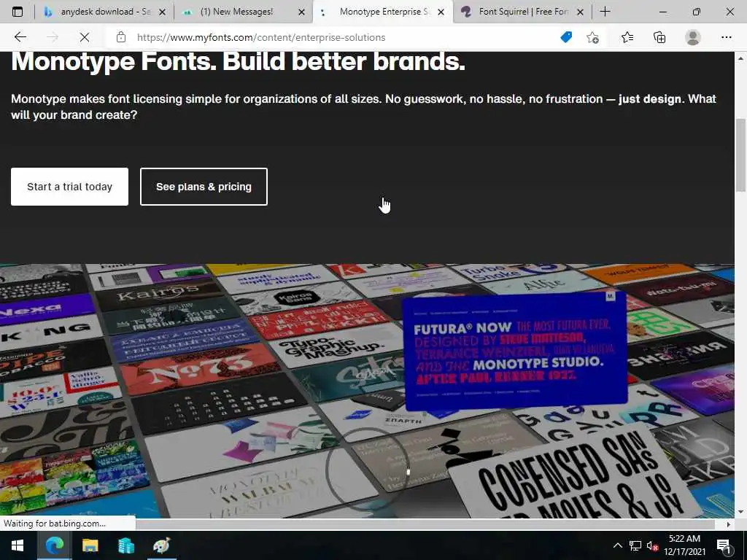
Task: Open File Explorer from the taskbar
Action: [x=90, y=545]
